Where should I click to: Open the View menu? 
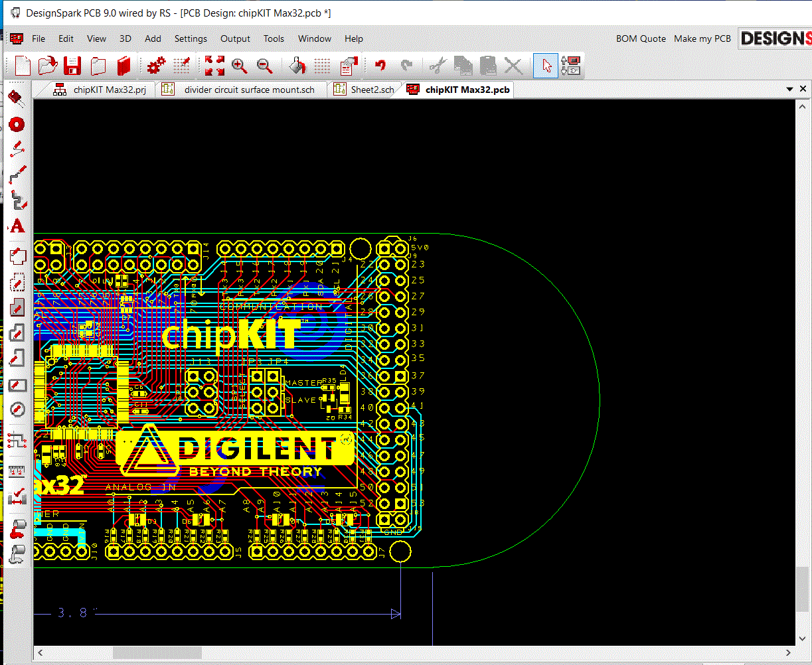[96, 38]
